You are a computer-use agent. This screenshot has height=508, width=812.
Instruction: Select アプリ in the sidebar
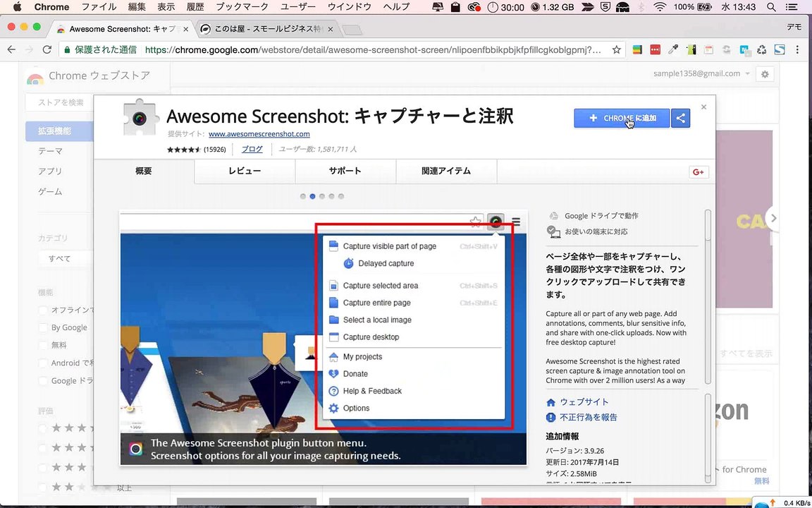50,171
